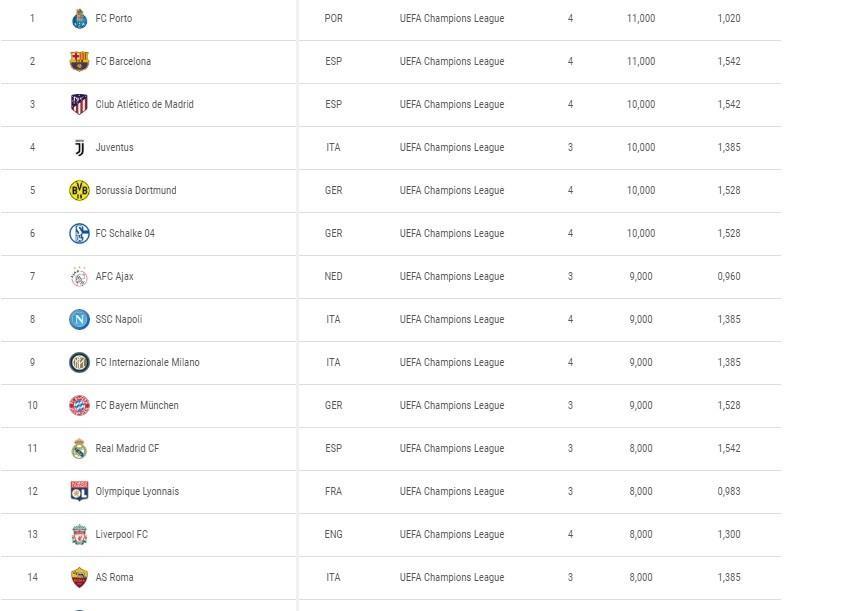This screenshot has height=611, width=857.
Task: Select the Borussia Dortmund team name
Action: click(x=136, y=190)
